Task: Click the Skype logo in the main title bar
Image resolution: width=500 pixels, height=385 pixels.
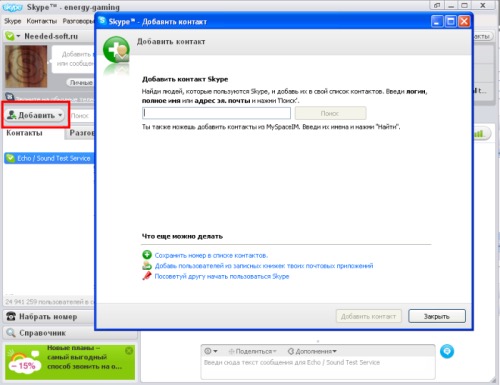Action: pos(12,7)
